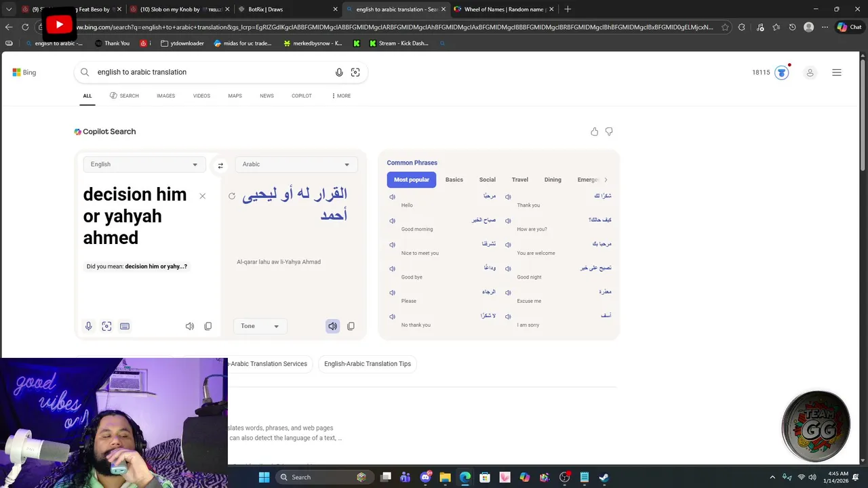The width and height of the screenshot is (868, 488).
Task: Play audio for the Thank you phrase
Action: [x=508, y=197]
